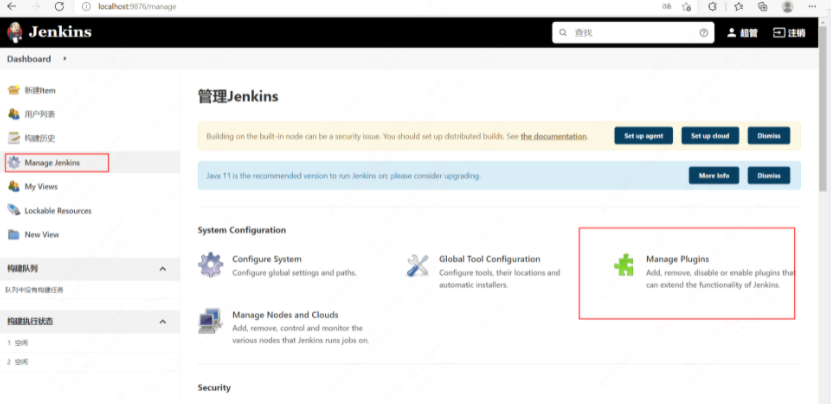Screen dimensions: 831x404
Task: Dismiss the built-in node security warning
Action: [768, 136]
